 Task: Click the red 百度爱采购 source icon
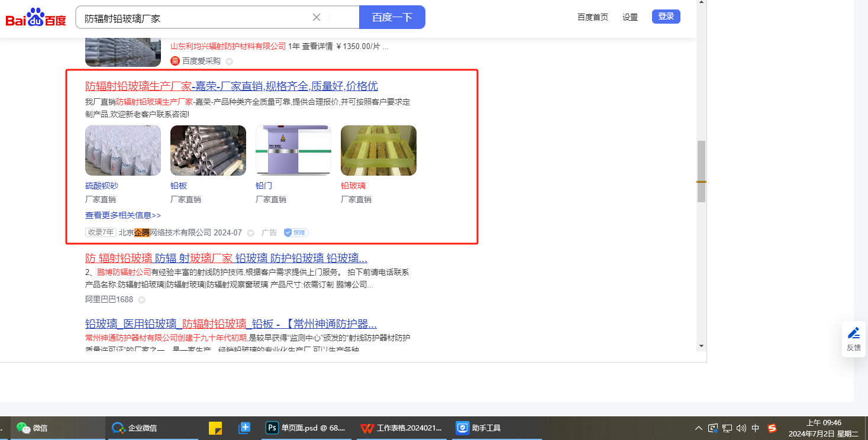tap(175, 61)
